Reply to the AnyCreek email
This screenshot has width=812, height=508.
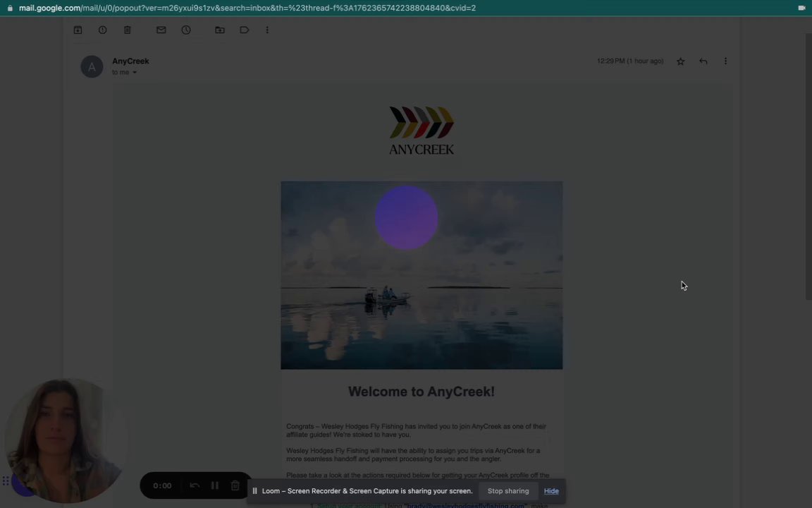703,61
